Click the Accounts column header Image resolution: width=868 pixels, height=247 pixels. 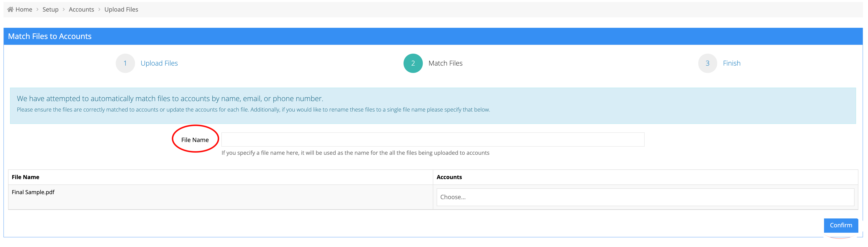coord(449,177)
